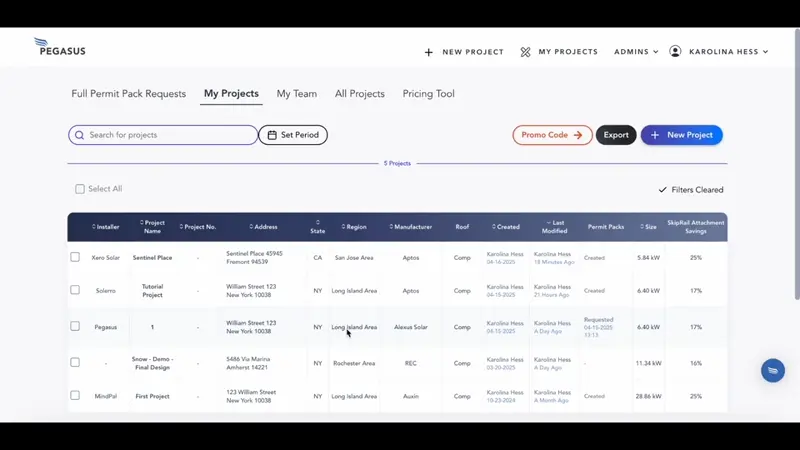
Task: Expand the Admins dropdown menu
Action: coord(636,52)
